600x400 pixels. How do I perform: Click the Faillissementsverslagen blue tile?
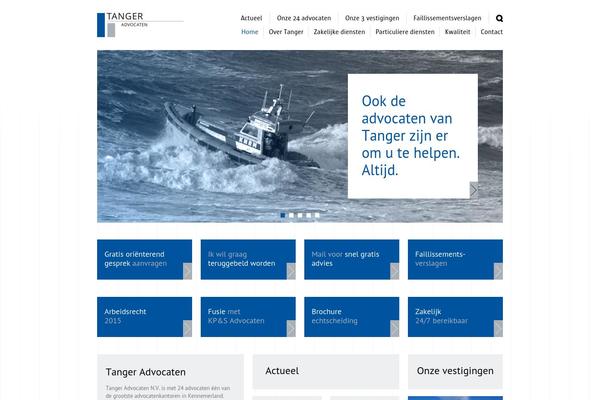[x=455, y=260]
